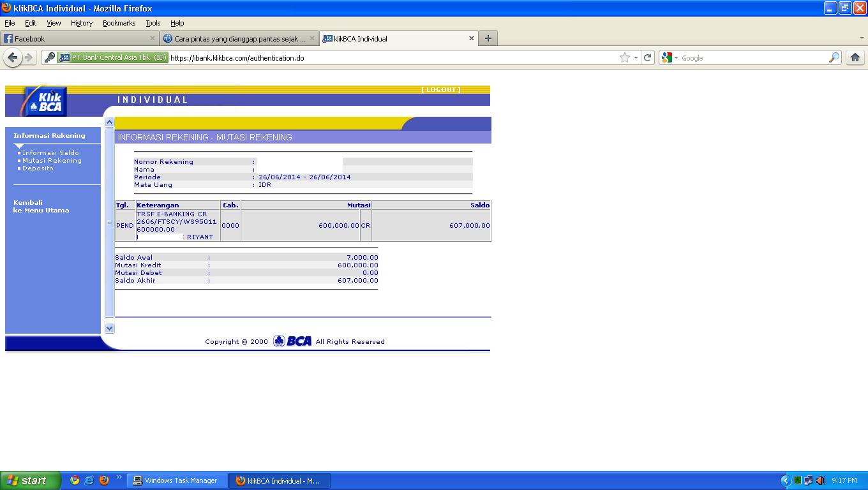The image size is (868, 490).
Task: Open the list all tabs dropdown
Action: [862, 38]
